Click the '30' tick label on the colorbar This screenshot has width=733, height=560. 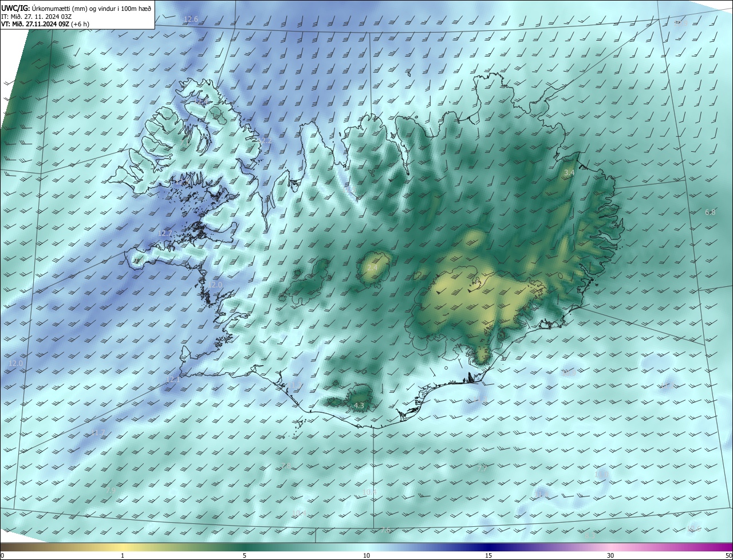pos(610,555)
